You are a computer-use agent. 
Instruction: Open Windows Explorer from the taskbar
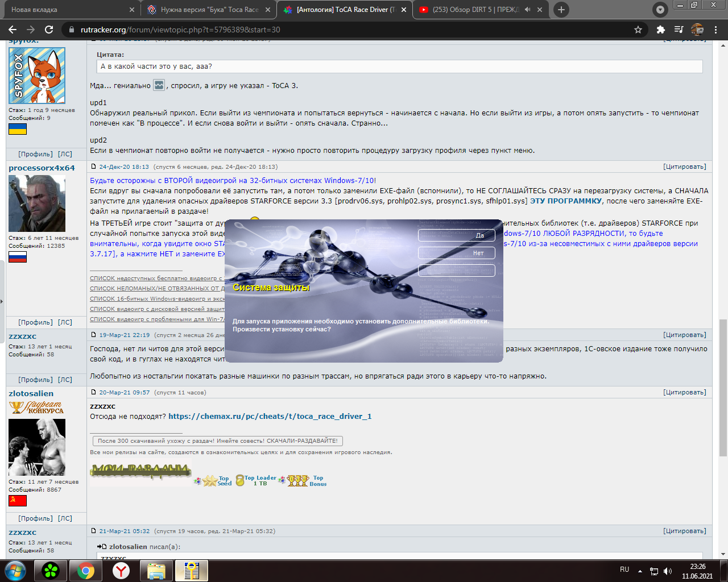pos(156,570)
